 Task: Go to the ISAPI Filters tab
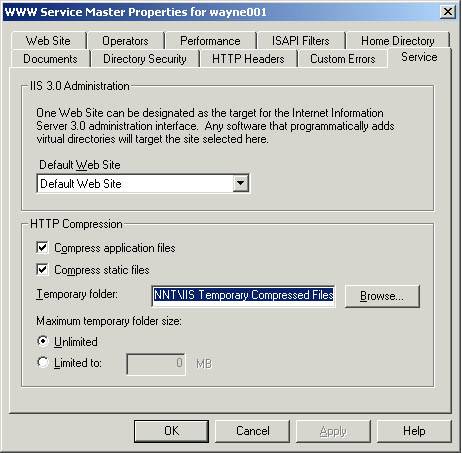tap(301, 41)
